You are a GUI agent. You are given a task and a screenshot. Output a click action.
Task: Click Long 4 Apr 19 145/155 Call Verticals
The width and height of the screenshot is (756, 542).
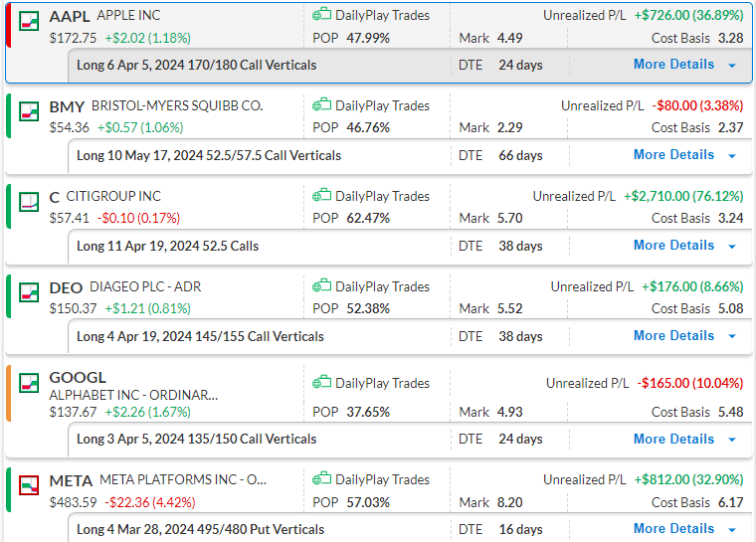[x=200, y=336]
